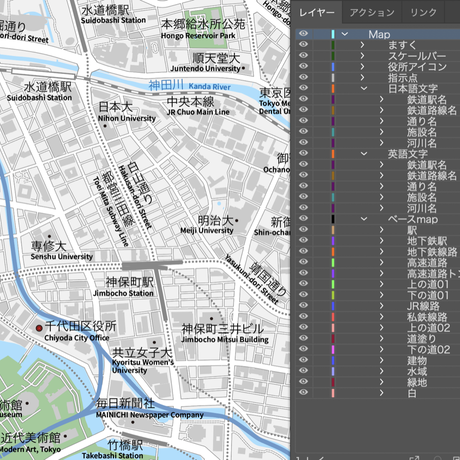Expand the スケールバー layer
Screen dimensions: 460x460
[363, 55]
